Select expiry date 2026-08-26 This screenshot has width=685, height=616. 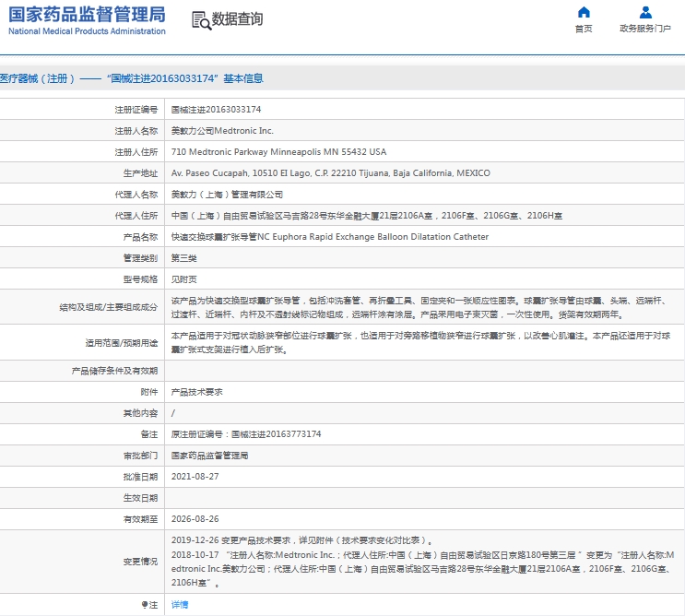tap(195, 519)
